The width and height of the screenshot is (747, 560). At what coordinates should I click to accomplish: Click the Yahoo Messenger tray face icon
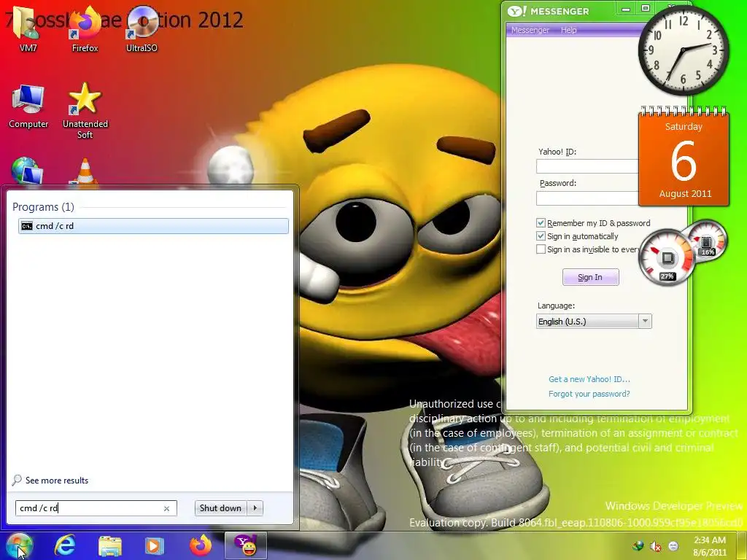pos(673,545)
